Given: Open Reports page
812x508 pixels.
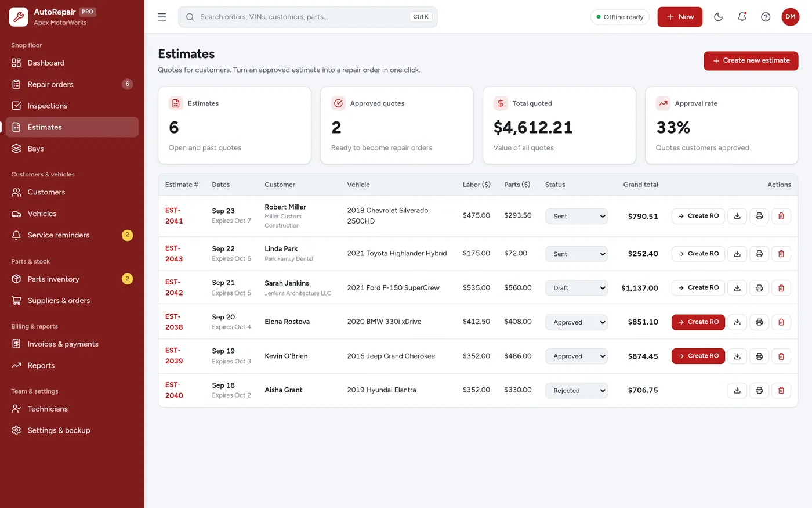Looking at the screenshot, I should 72,366.
